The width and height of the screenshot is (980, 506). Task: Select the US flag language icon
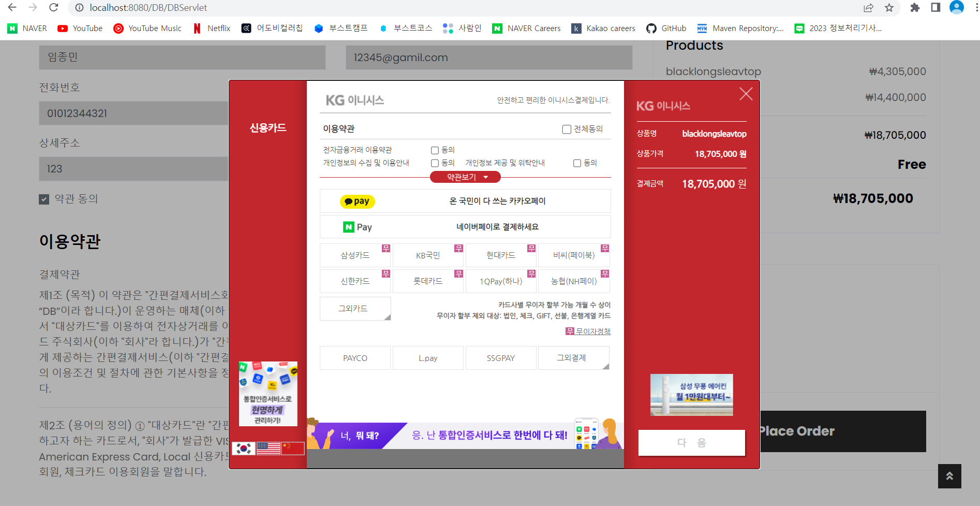268,449
